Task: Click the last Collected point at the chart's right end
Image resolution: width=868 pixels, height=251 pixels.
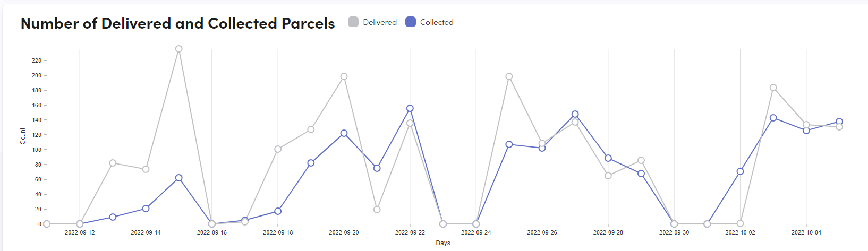Action: point(839,122)
